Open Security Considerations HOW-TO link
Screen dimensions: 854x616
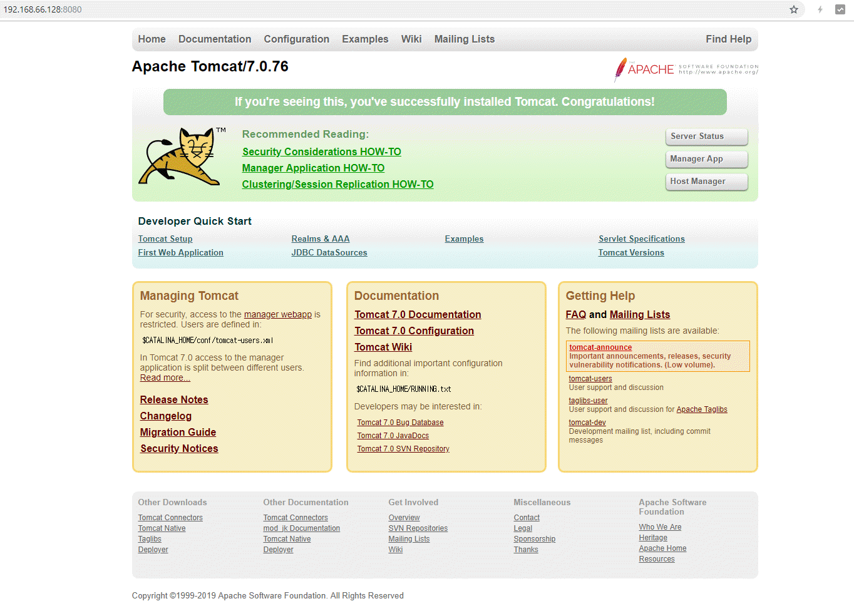[x=321, y=151]
